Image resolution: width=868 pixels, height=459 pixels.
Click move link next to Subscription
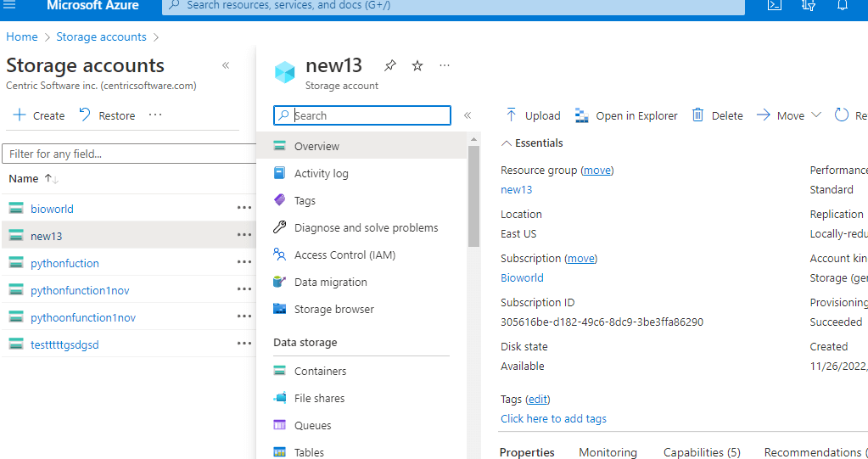[580, 258]
